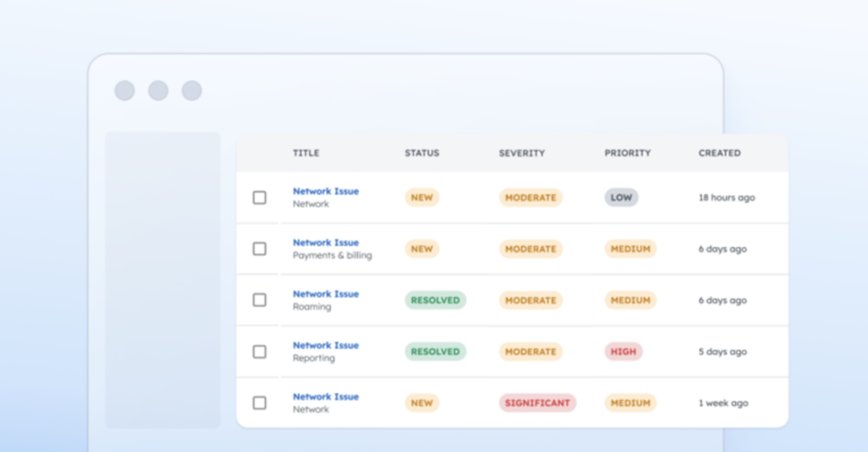The height and width of the screenshot is (452, 868).
Task: Click the first gray window control dot
Action: pyautogui.click(x=125, y=90)
